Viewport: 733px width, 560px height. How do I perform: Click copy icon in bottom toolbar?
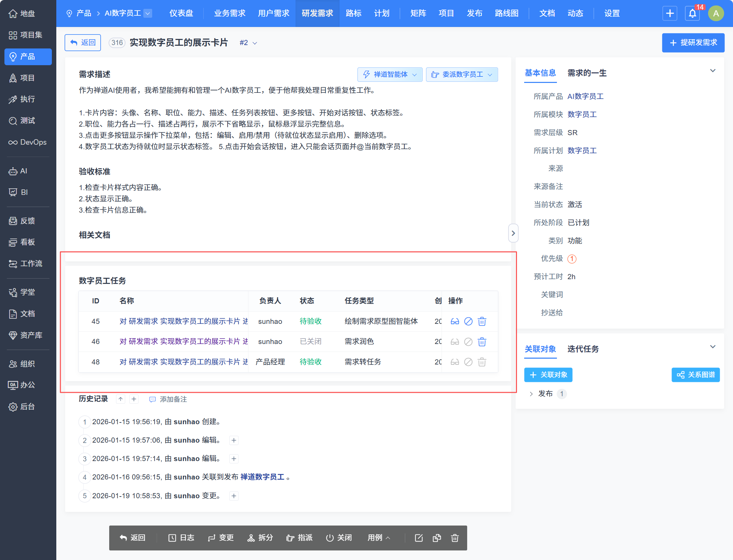pos(436,538)
